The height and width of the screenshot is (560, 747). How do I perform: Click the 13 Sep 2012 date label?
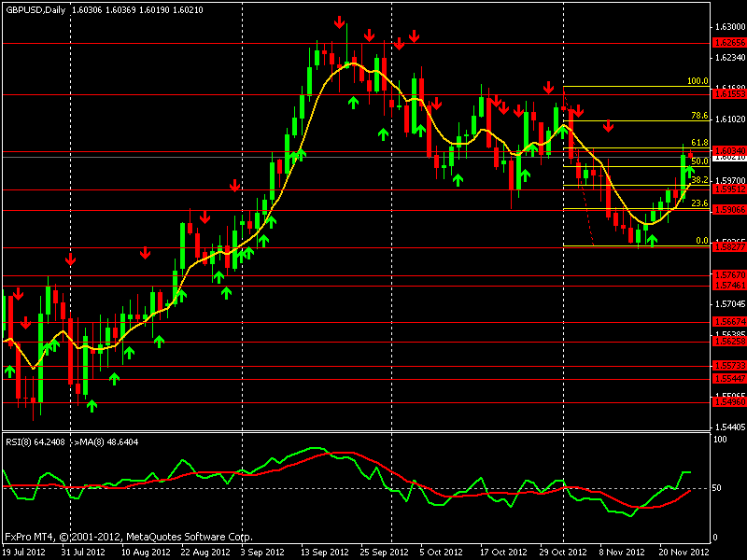(x=324, y=553)
